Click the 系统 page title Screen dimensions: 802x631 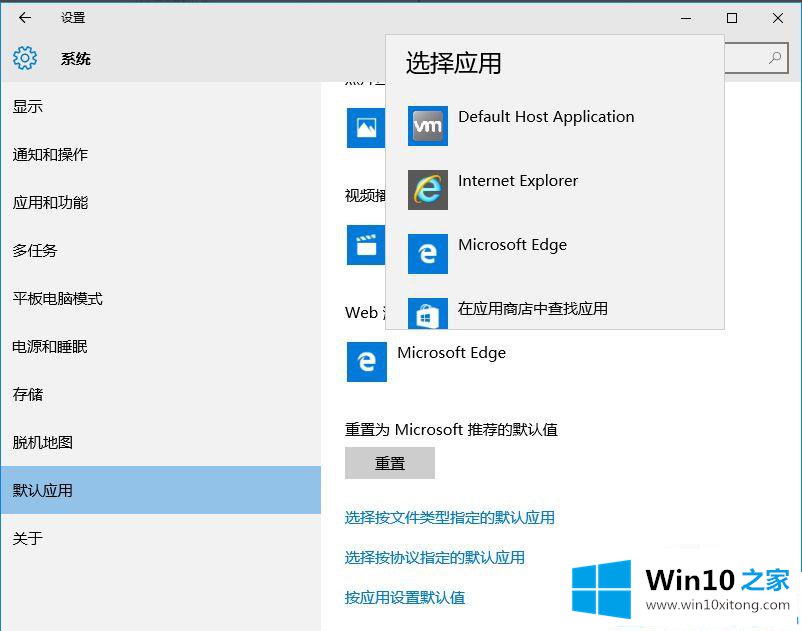click(76, 59)
